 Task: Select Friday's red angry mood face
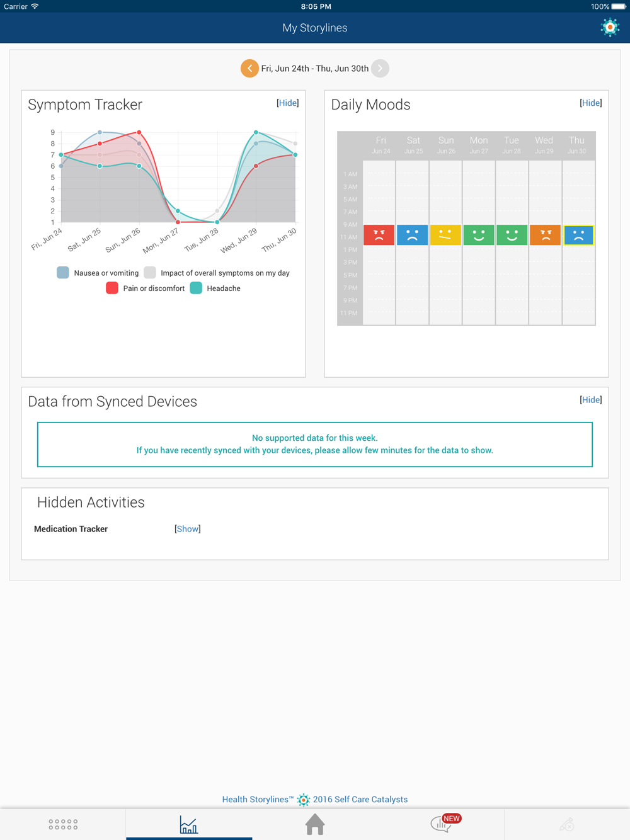pyautogui.click(x=379, y=235)
